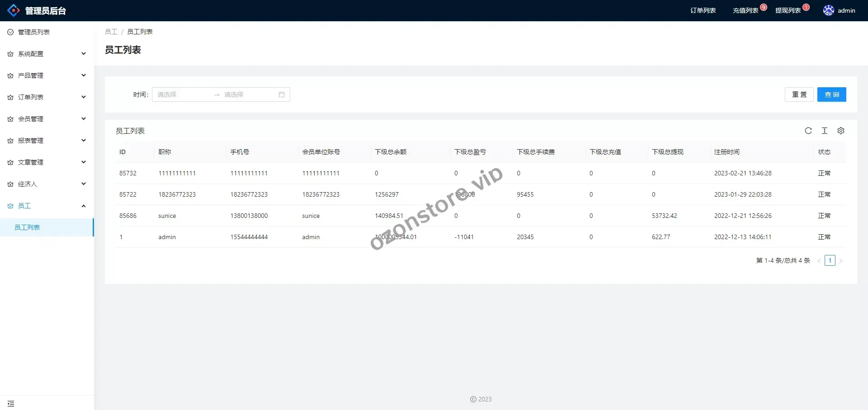Screen dimensions: 868x410
Task: Select 员工列表 submenu item in sidebar
Action: tap(27, 227)
